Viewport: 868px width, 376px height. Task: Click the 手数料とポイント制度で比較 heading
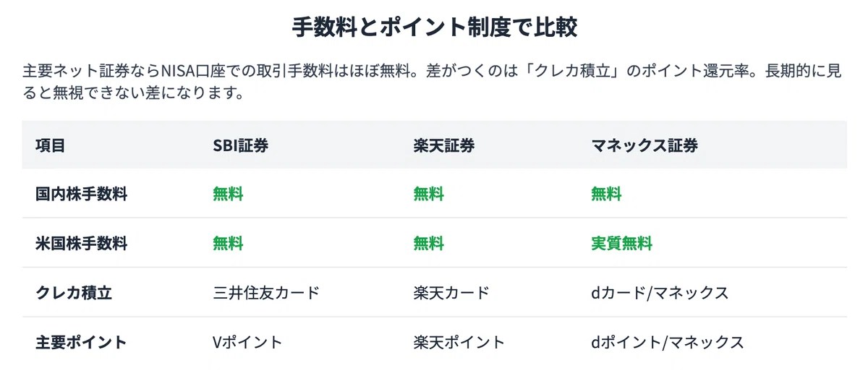click(x=434, y=28)
